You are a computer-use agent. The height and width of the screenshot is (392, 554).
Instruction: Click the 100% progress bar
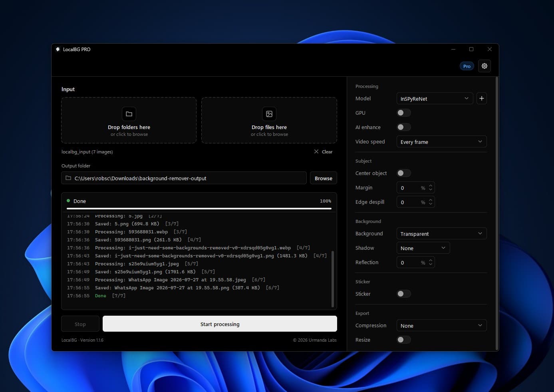point(199,209)
